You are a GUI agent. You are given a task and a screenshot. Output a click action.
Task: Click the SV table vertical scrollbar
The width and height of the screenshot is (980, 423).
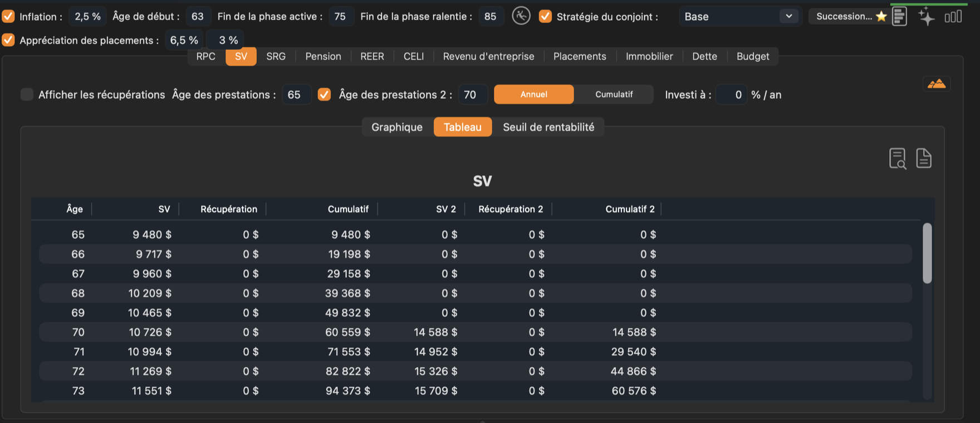coord(927,253)
